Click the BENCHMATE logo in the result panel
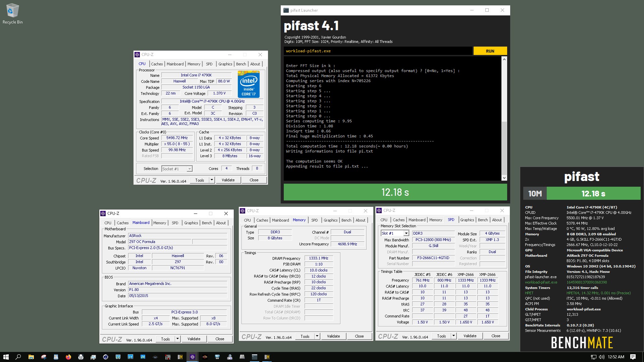 582,343
